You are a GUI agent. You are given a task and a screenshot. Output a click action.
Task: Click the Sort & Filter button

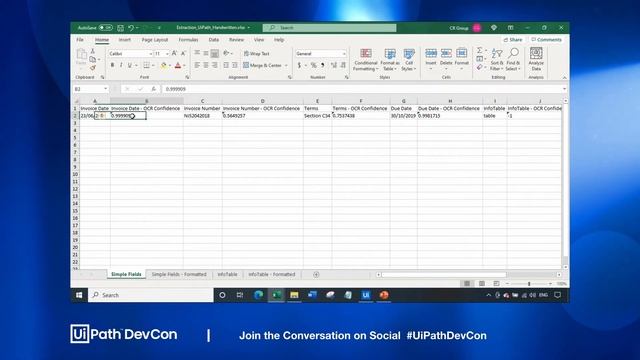(497, 60)
